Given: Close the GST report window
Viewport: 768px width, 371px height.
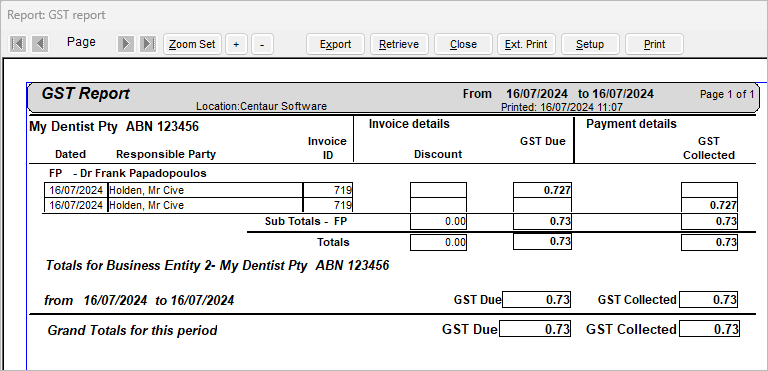Looking at the screenshot, I should 463,44.
